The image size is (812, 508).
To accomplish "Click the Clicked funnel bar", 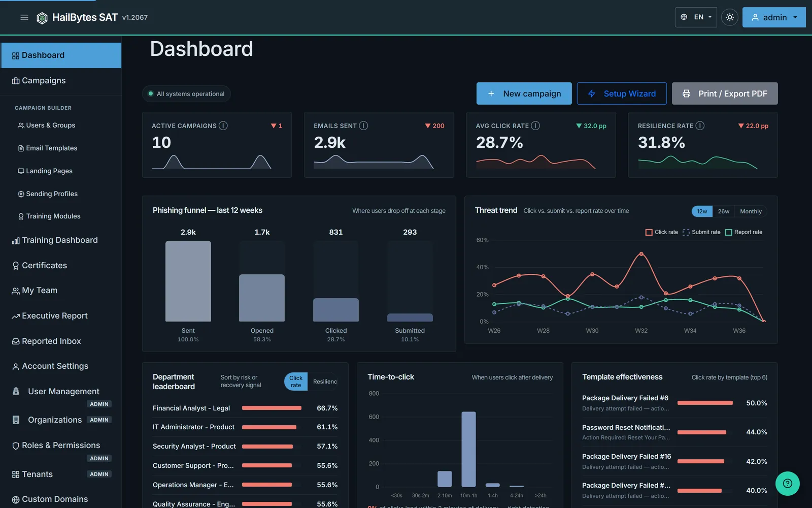I will pyautogui.click(x=336, y=310).
